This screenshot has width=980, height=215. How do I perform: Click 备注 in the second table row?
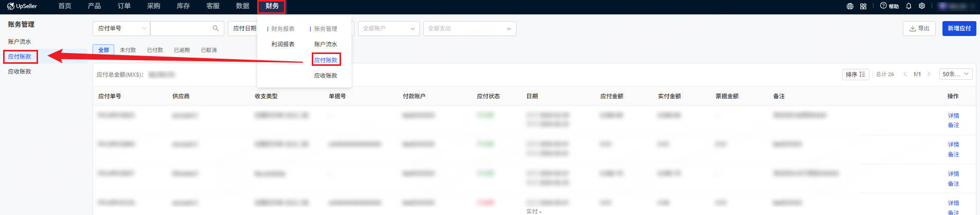point(953,154)
